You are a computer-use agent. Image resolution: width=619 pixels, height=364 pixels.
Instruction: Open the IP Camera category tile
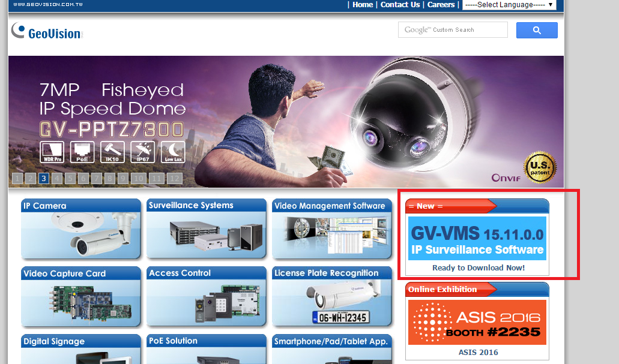tap(81, 228)
